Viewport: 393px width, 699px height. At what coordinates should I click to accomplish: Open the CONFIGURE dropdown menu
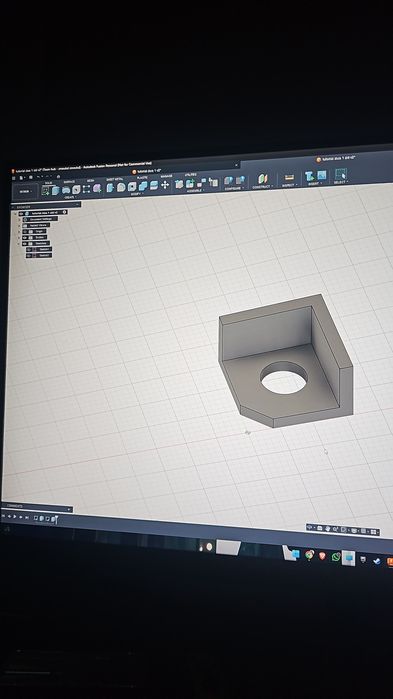click(234, 188)
